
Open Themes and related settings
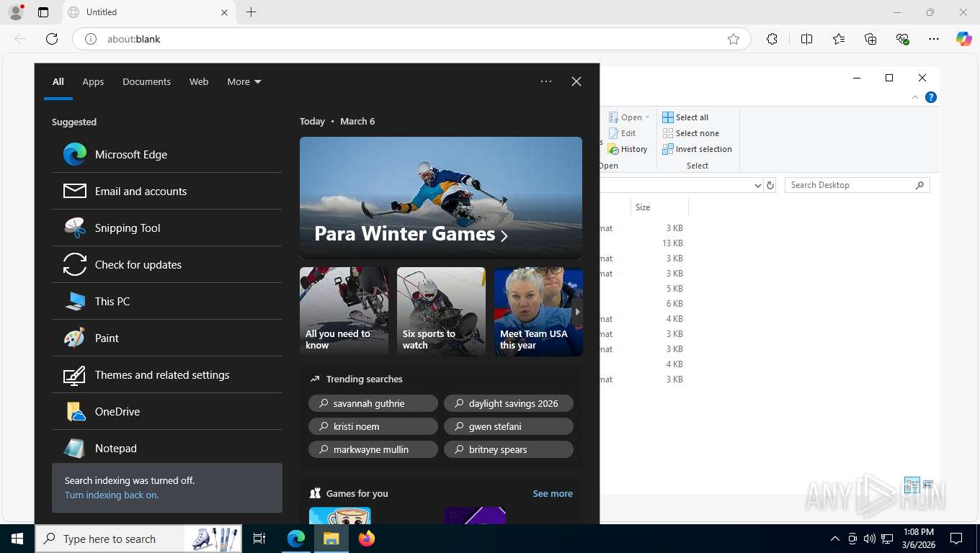click(166, 374)
